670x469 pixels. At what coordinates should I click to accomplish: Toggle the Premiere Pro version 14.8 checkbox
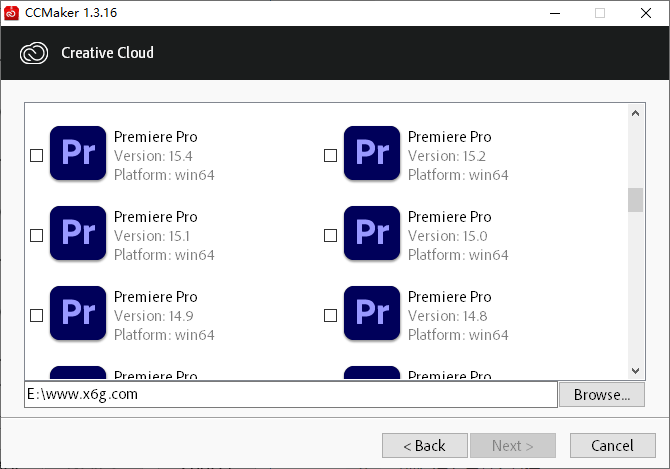click(331, 315)
